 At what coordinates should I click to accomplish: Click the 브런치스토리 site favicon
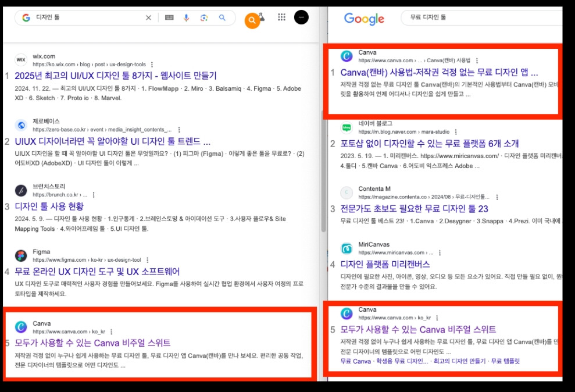21,190
